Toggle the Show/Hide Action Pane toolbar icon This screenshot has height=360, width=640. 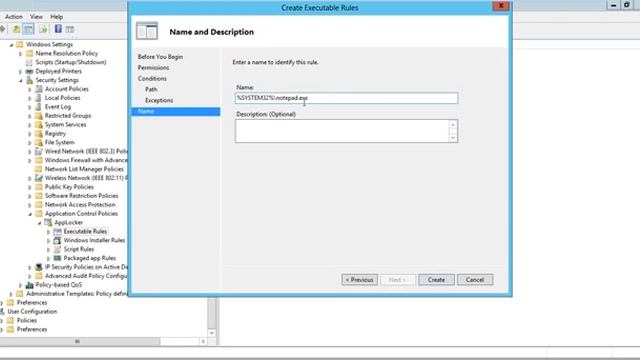click(x=70, y=29)
